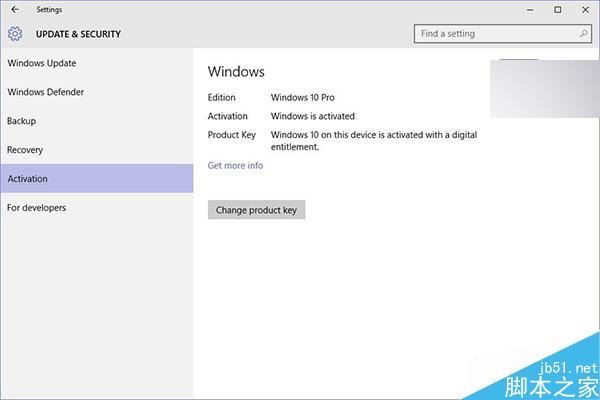Click the Activation field label in main pane
Image resolution: width=600 pixels, height=400 pixels.
pyautogui.click(x=228, y=116)
